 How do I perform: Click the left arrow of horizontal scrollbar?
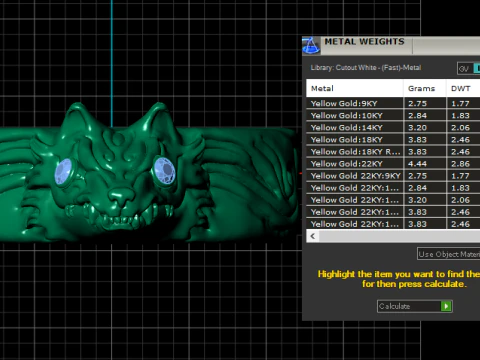pyautogui.click(x=313, y=236)
